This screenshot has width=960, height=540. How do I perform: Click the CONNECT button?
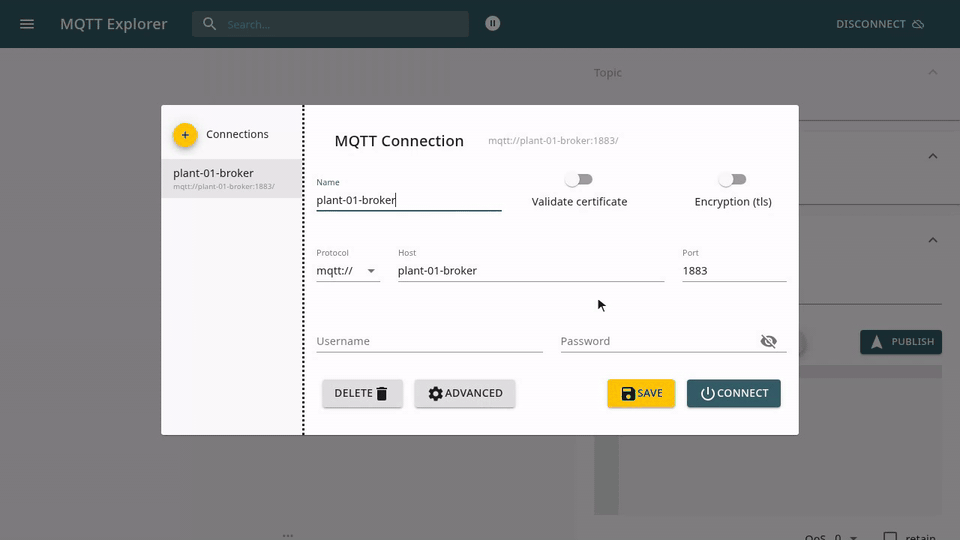pyautogui.click(x=733, y=393)
